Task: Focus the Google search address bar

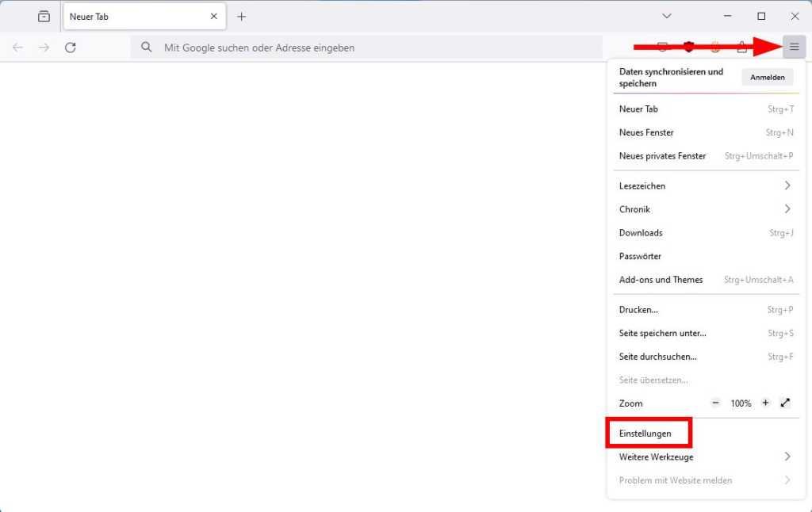Action: point(365,48)
